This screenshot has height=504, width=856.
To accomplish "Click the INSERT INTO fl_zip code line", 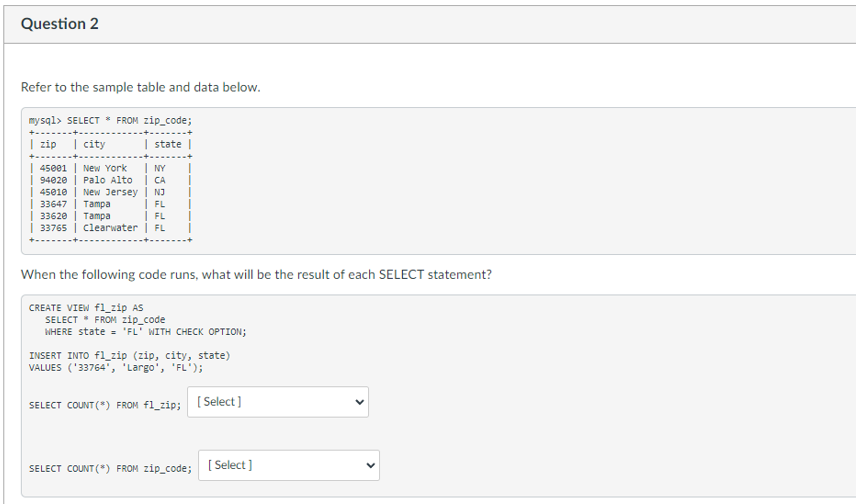I will tap(130, 355).
